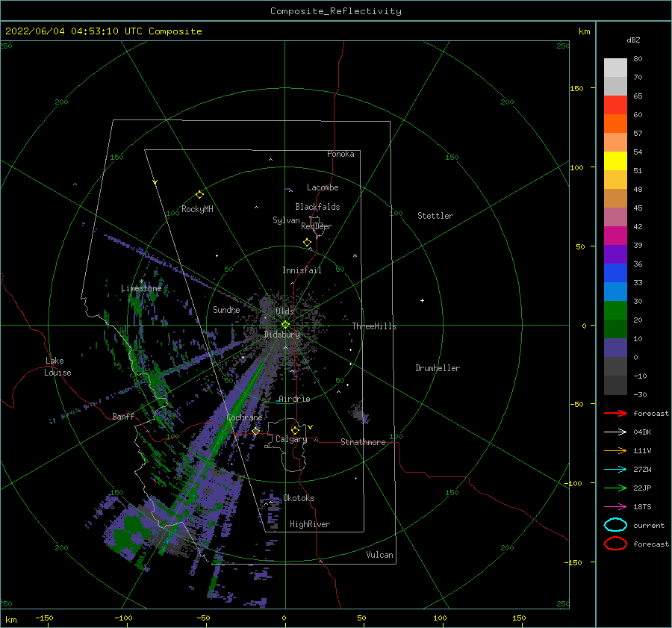Pick the magenta 42 dBZ swatch
The width and height of the screenshot is (672, 628).
(615, 235)
